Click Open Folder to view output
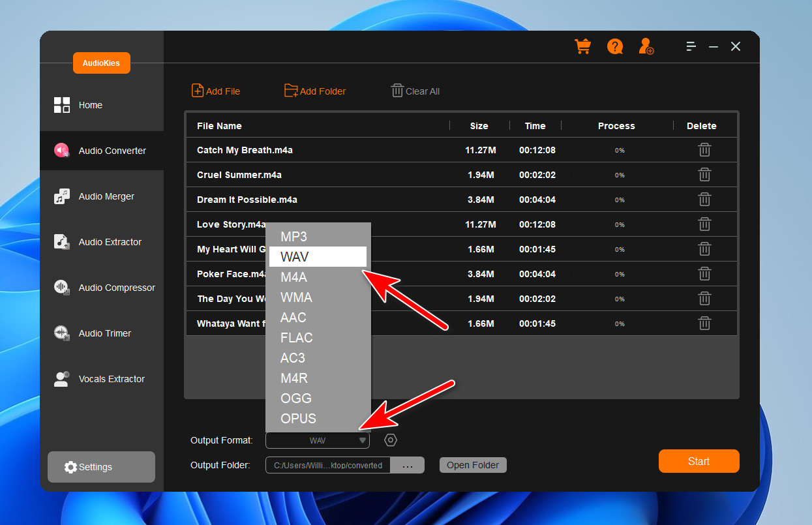This screenshot has height=525, width=812. click(473, 465)
